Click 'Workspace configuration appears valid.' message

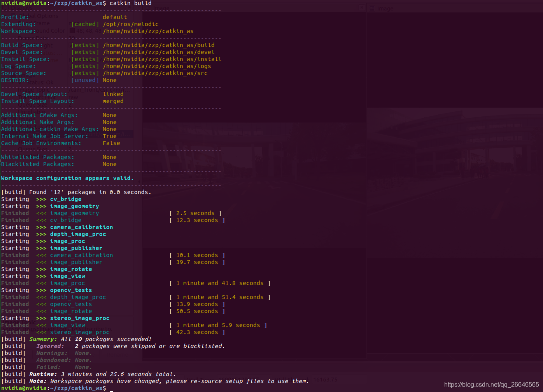click(x=67, y=178)
